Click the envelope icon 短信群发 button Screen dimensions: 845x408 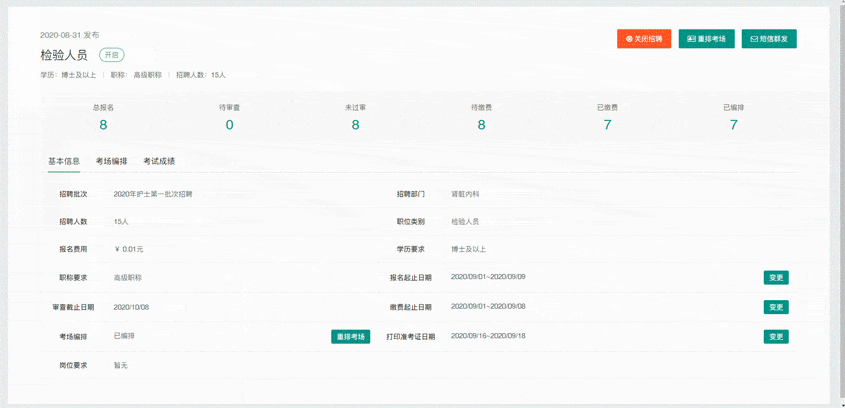[x=768, y=39]
